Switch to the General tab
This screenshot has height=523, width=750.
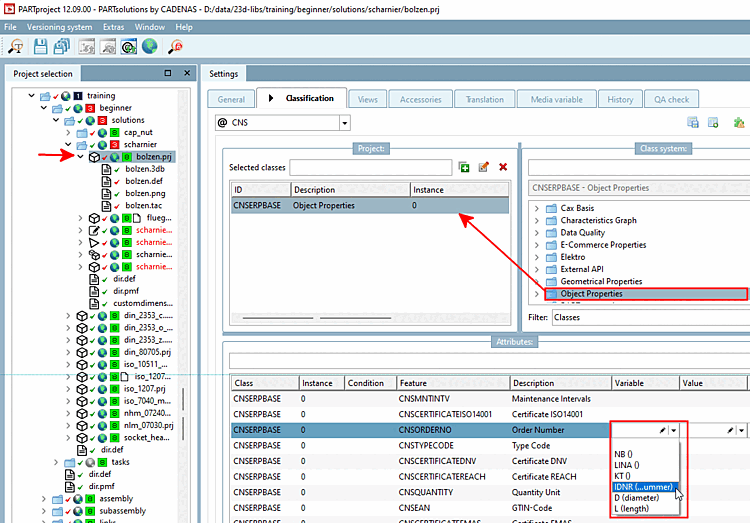pyautogui.click(x=230, y=99)
